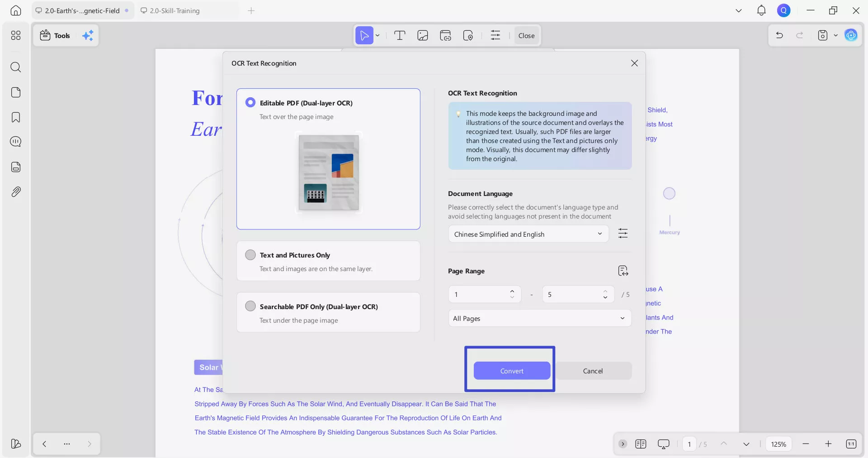This screenshot has height=458, width=868.
Task: Select the Text edit tool
Action: [400, 35]
